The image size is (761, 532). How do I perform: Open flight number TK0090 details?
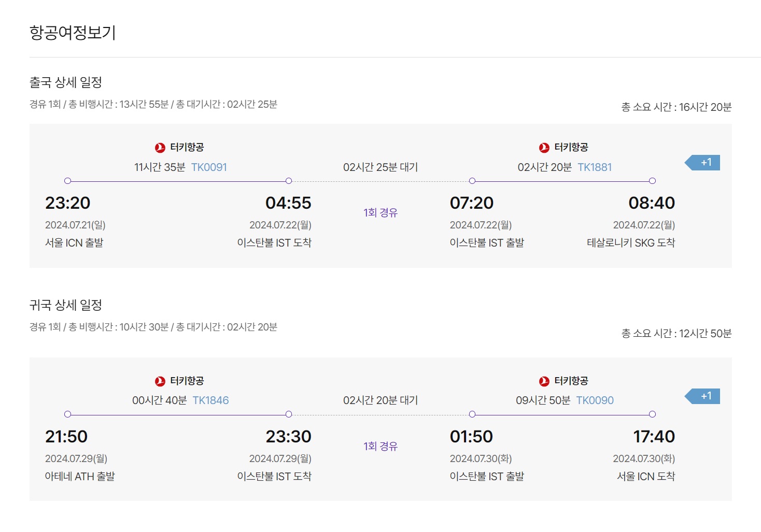[x=595, y=400]
